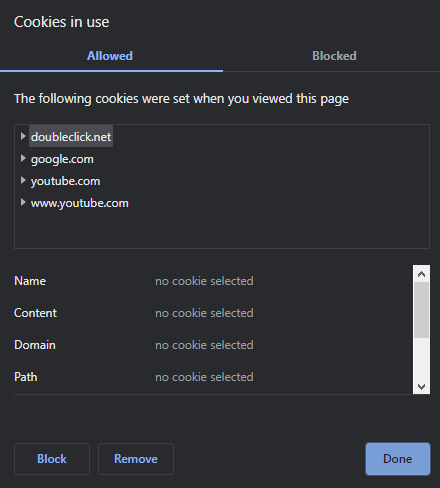Expand the google.com cookie arrow

click(23, 158)
